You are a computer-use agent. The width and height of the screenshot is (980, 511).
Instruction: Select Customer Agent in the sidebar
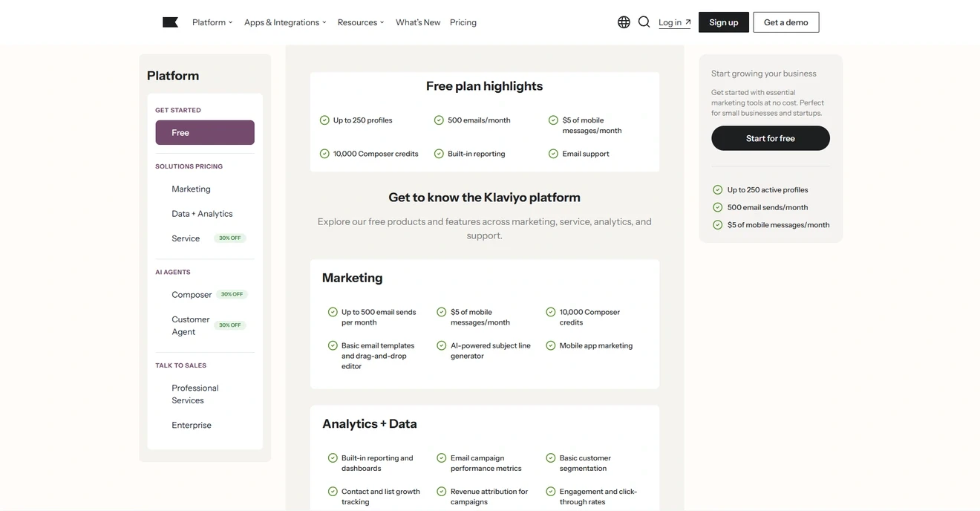pos(191,325)
